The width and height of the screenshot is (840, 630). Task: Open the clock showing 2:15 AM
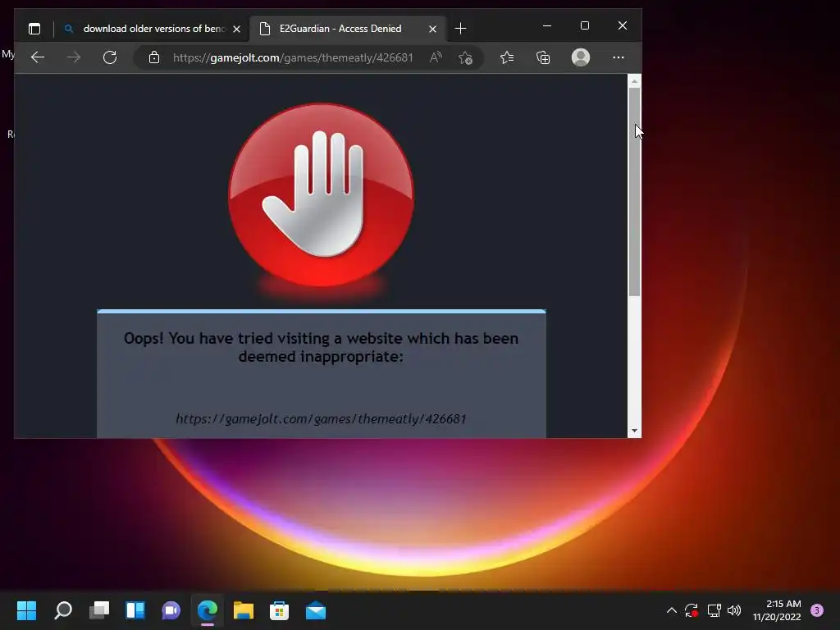(777, 610)
